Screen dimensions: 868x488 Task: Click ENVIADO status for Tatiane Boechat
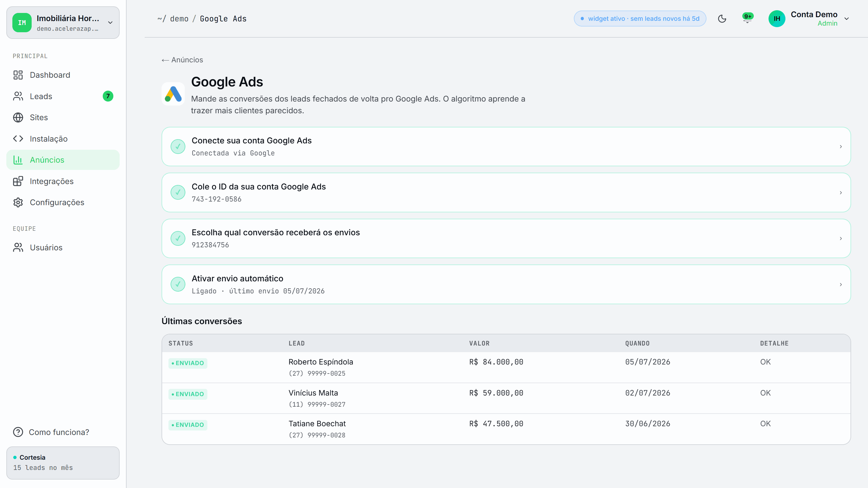point(188,425)
